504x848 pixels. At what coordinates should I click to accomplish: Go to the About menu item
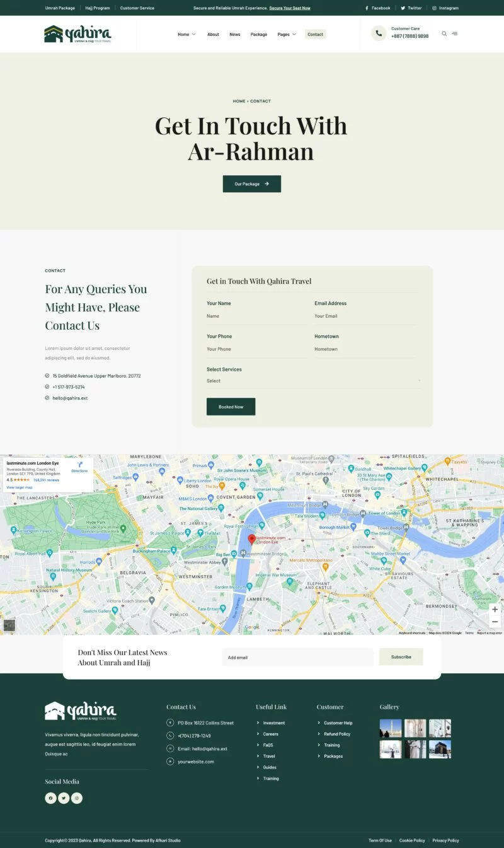coord(213,34)
